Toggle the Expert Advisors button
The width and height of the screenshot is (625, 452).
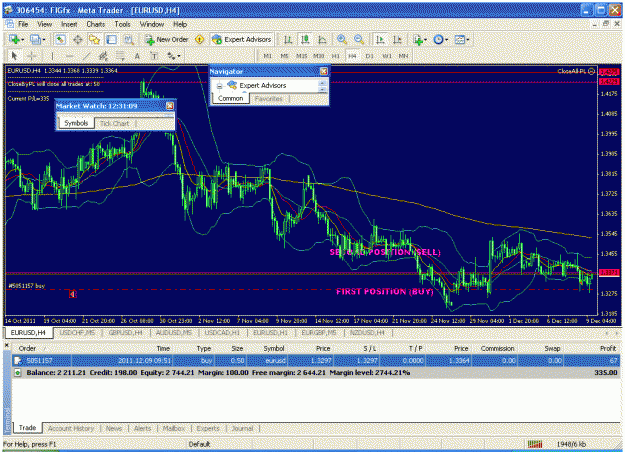tap(242, 39)
